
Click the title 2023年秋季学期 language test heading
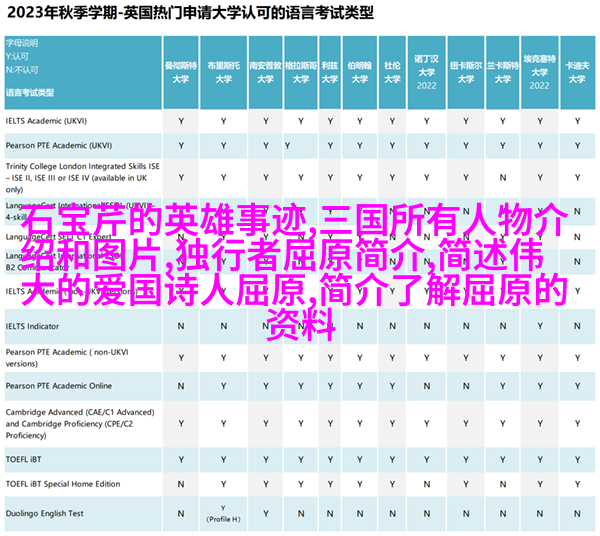[190, 13]
